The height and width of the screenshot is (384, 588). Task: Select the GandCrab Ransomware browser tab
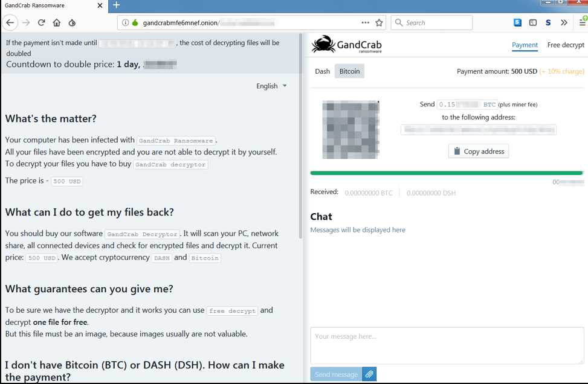click(54, 6)
